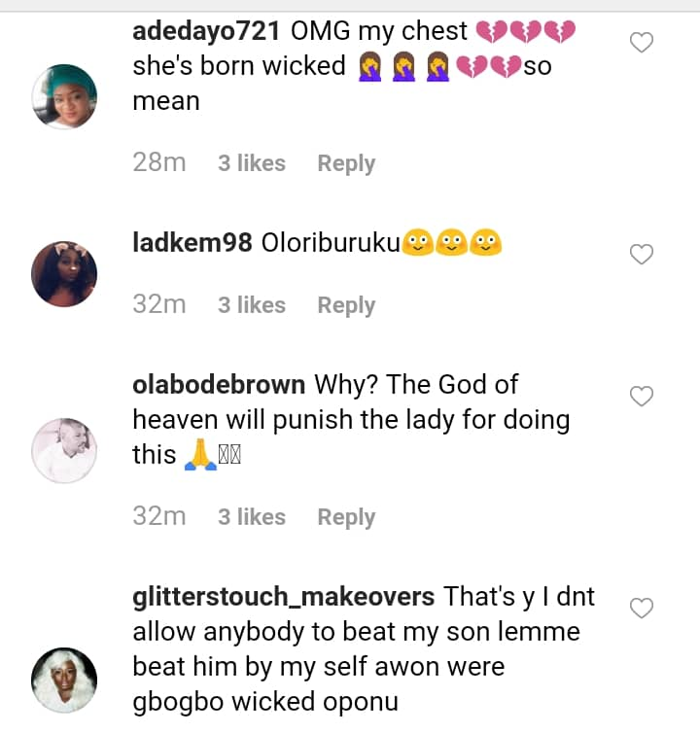Screen dimensions: 700x733
Task: Visit the olabodebrown username link
Action: [x=219, y=385]
